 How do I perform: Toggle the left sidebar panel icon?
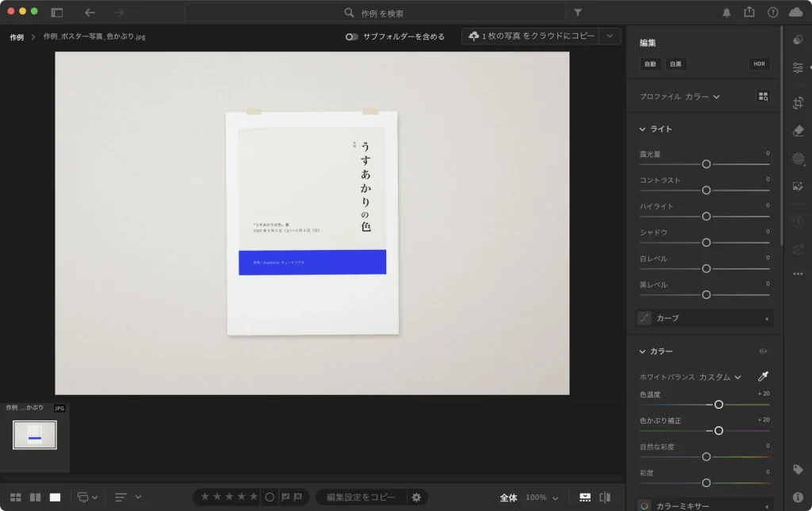pos(57,13)
